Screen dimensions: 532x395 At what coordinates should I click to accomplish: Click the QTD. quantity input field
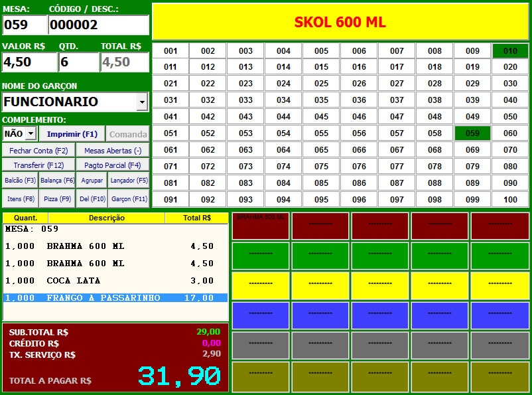[x=78, y=62]
